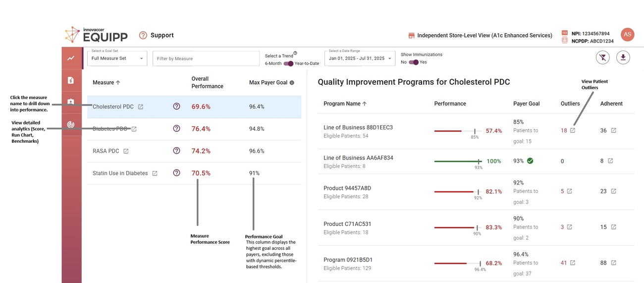
Task: Open adherent patients icon for Line of Business 88D1EEC3
Action: click(x=613, y=130)
